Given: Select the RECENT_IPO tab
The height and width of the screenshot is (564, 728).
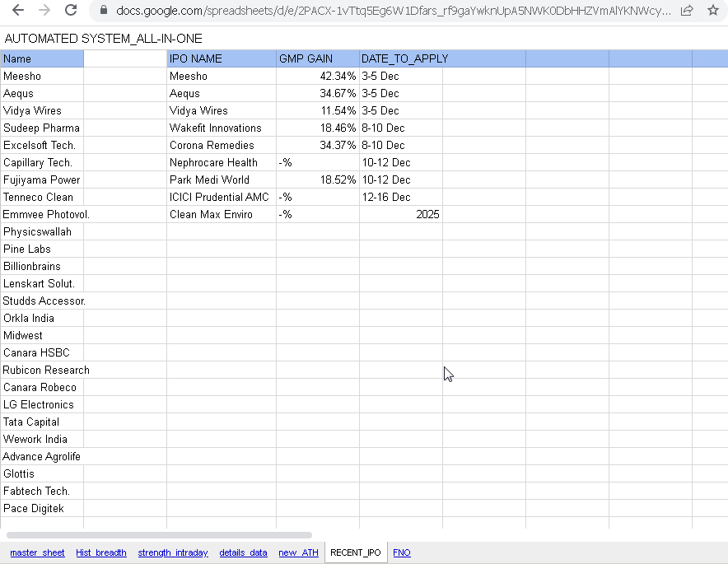Looking at the screenshot, I should (x=356, y=552).
